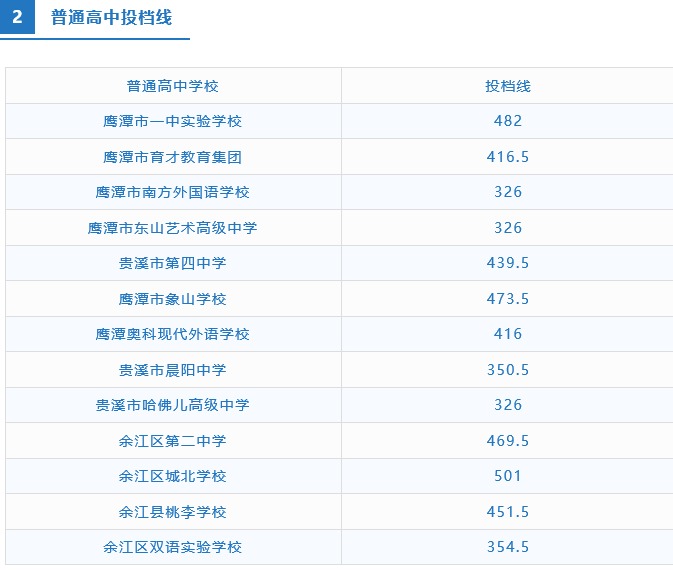The width and height of the screenshot is (673, 570).
Task: Click the 贵溪市哈佛儿高级中学 cell
Action: [x=173, y=405]
